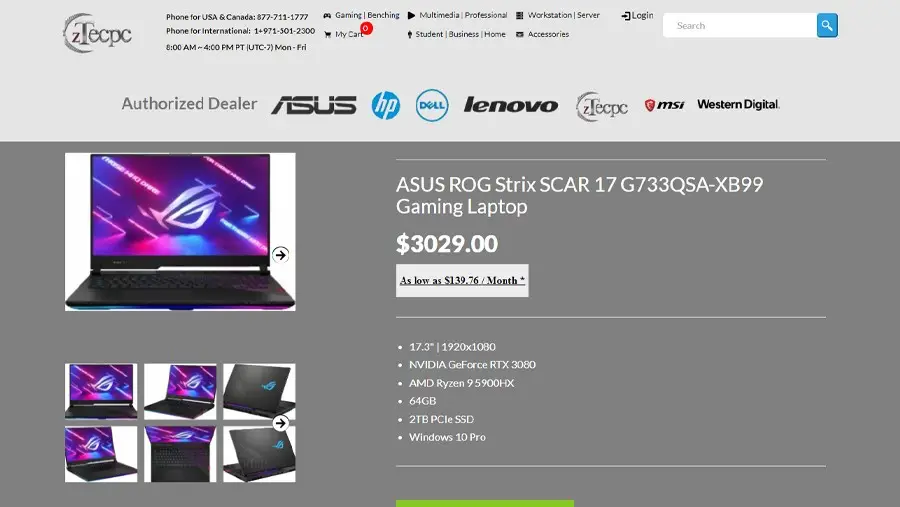Advance main product image with arrow
900x507 pixels.
(x=280, y=254)
